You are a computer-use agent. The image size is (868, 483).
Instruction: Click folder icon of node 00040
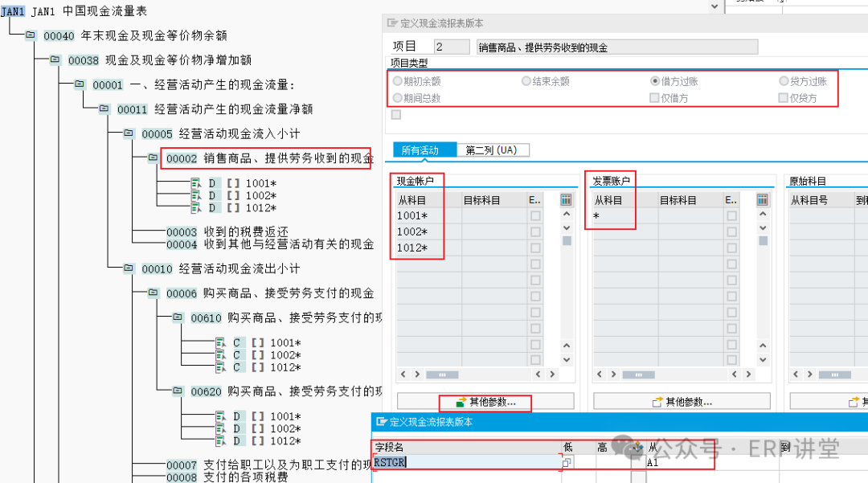(31, 35)
